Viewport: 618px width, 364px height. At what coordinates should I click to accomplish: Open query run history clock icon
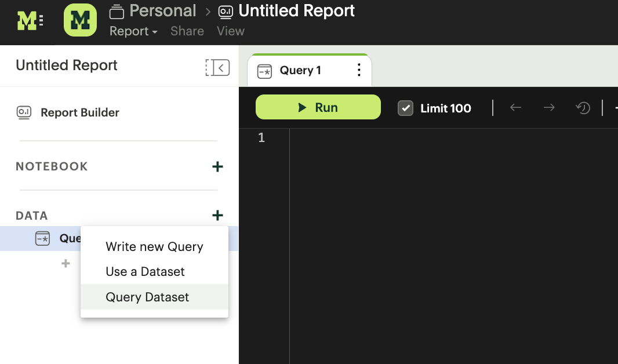coord(583,108)
